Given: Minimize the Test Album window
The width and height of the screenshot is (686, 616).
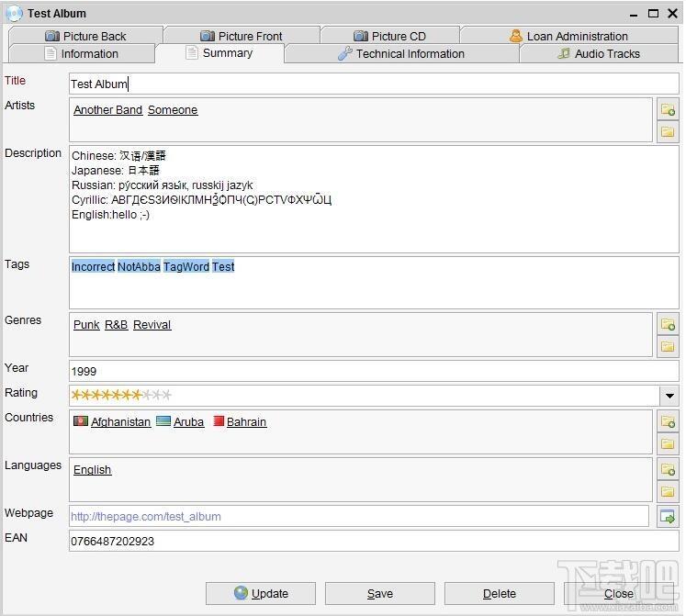Looking at the screenshot, I should (x=634, y=15).
